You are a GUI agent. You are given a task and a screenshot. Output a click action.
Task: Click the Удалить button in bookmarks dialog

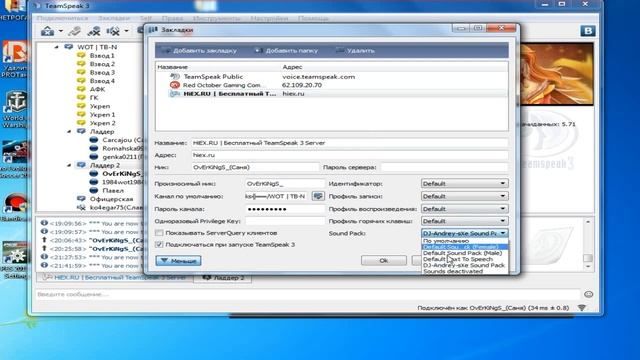[x=355, y=51]
